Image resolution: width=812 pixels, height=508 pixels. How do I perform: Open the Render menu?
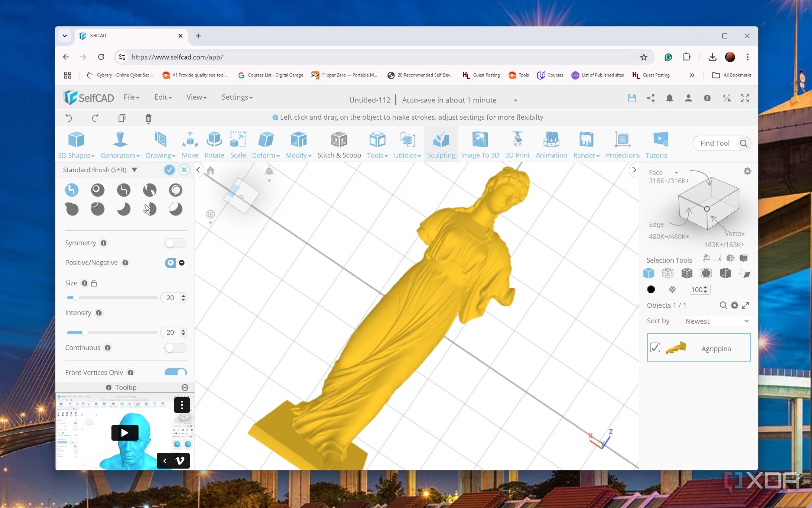(586, 145)
